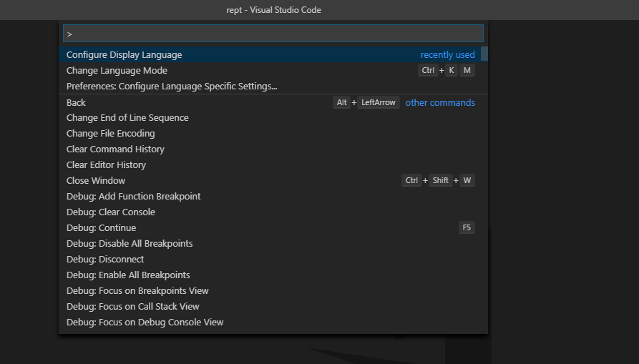This screenshot has height=364, width=639.
Task: Select Debug: Add Function Breakpoint
Action: (134, 197)
